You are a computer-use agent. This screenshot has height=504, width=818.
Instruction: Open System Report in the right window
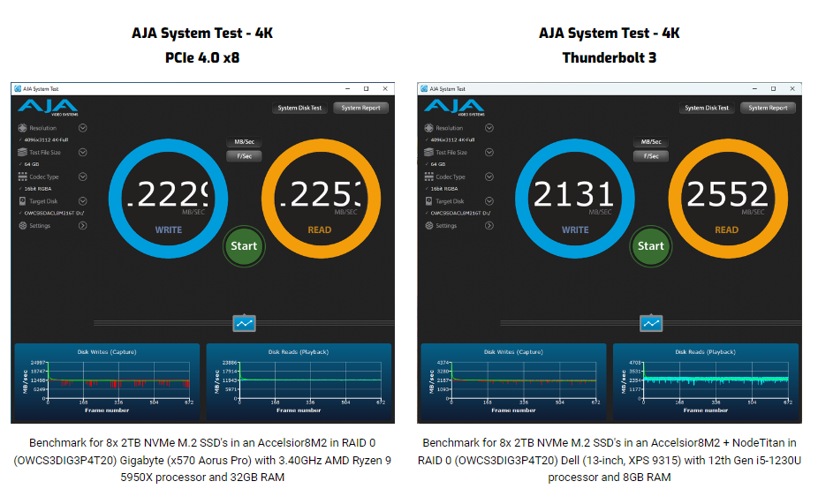(767, 108)
